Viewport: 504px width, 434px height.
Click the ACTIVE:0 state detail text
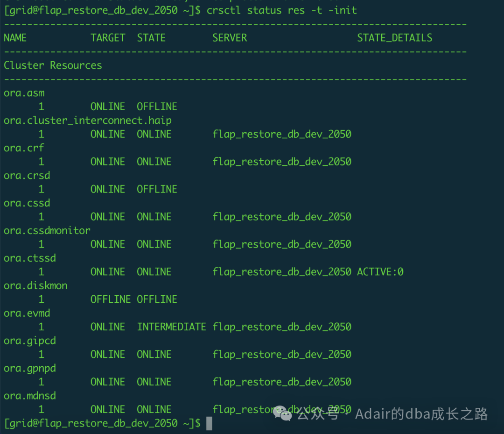(x=380, y=272)
